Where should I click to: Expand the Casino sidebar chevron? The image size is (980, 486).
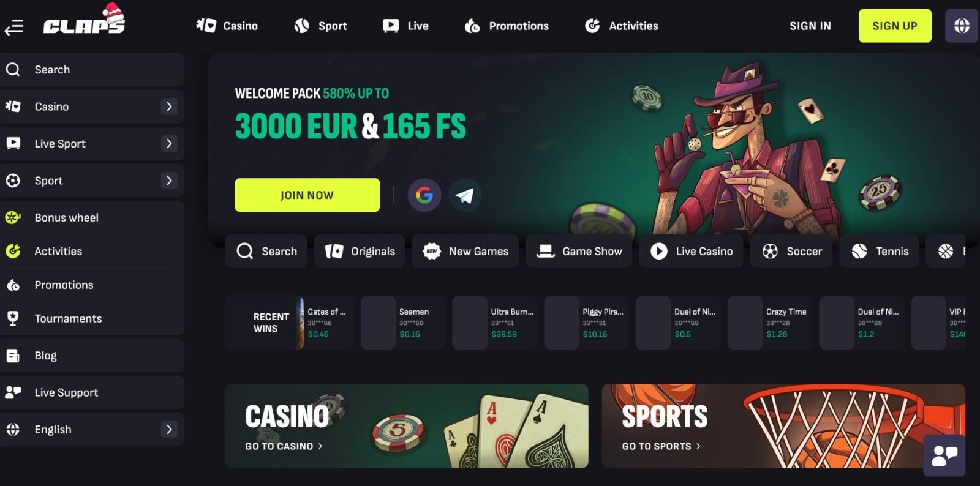coord(170,107)
